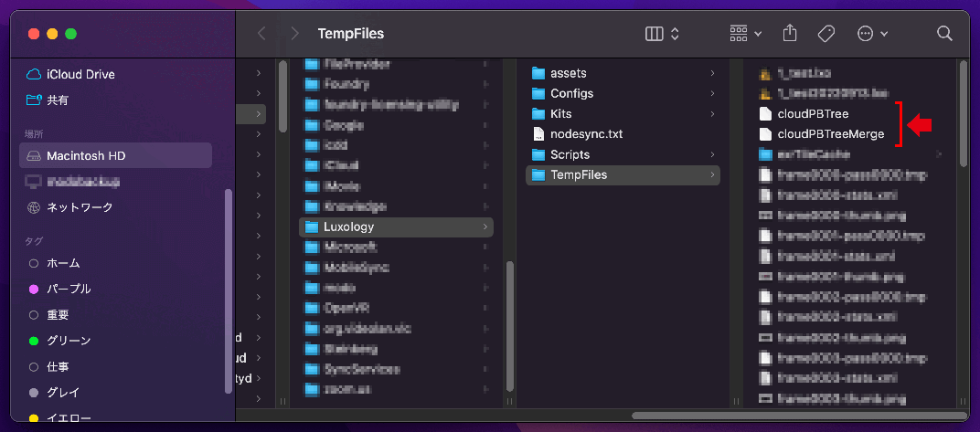
Task: Open the group-by grid dropdown
Action: 746,34
